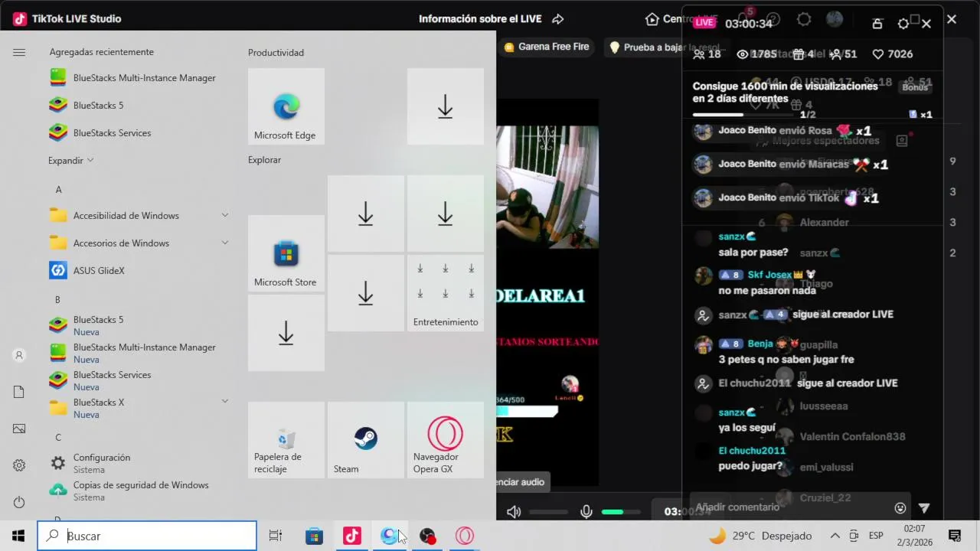Expand the Accesorios de Windows folder
This screenshot has height=551, width=980.
point(225,243)
